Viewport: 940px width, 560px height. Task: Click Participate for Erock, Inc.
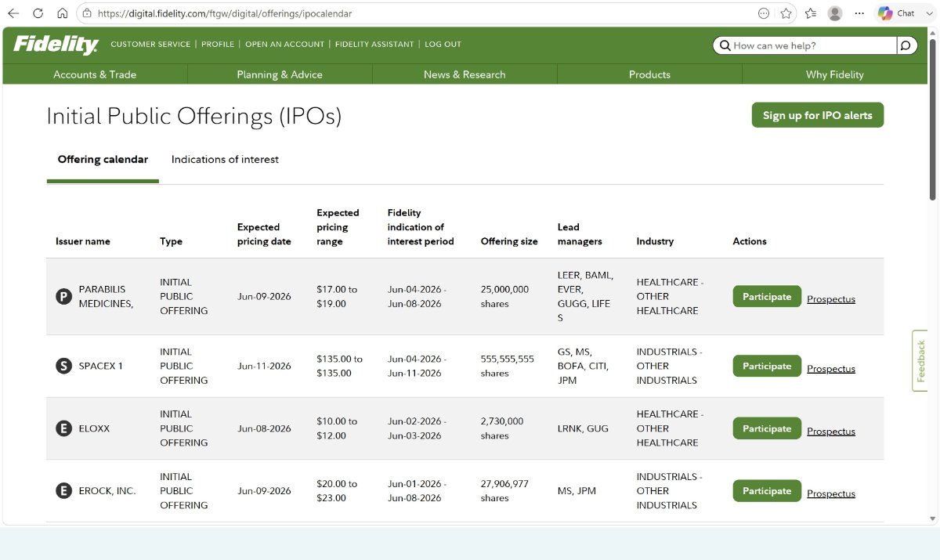(x=767, y=491)
